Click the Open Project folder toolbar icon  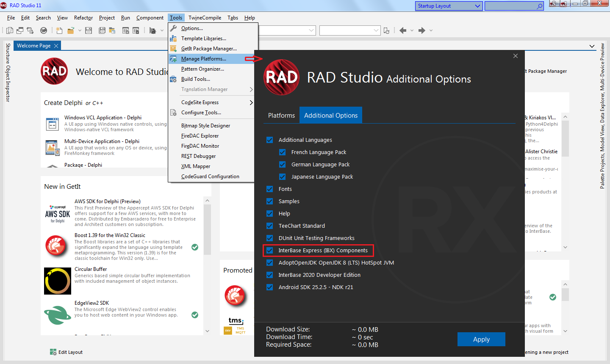pyautogui.click(x=71, y=30)
